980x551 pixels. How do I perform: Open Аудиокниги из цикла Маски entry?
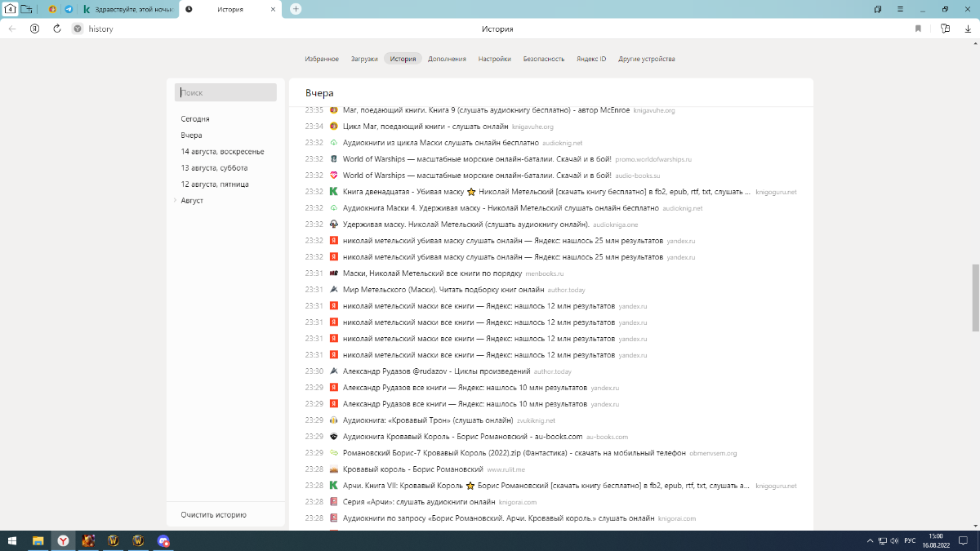click(441, 143)
